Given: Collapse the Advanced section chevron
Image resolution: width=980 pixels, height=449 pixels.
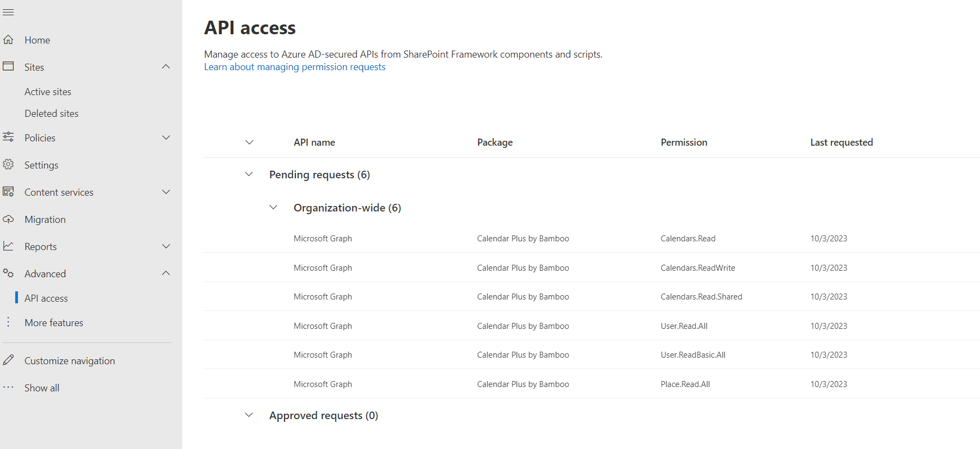Looking at the screenshot, I should pyautogui.click(x=166, y=273).
